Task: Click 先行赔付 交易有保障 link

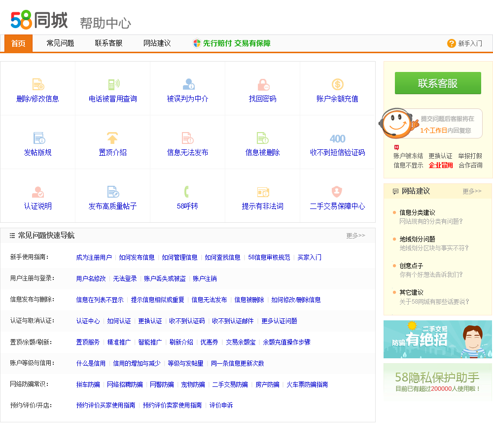Action: click(237, 43)
